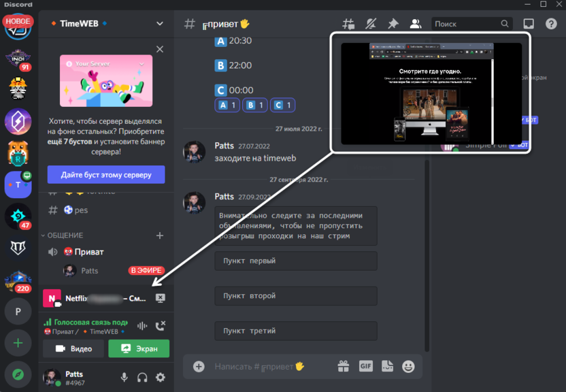
Task: Click 'Пункт первый' code block
Action: 296,261
